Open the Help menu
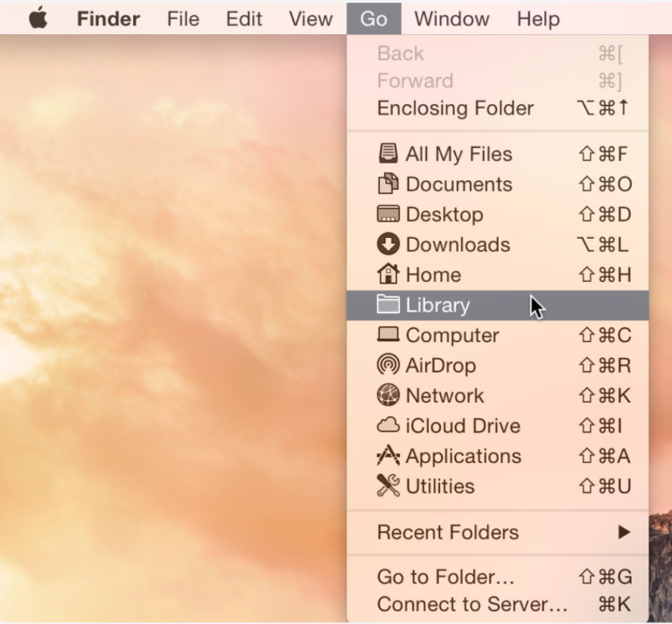672x624 pixels. click(x=538, y=19)
